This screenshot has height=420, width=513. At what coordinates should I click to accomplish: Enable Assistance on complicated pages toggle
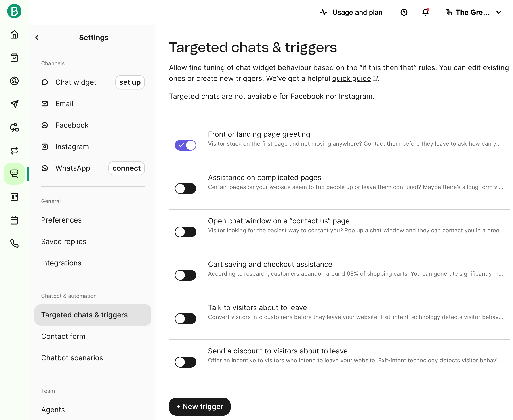click(185, 189)
